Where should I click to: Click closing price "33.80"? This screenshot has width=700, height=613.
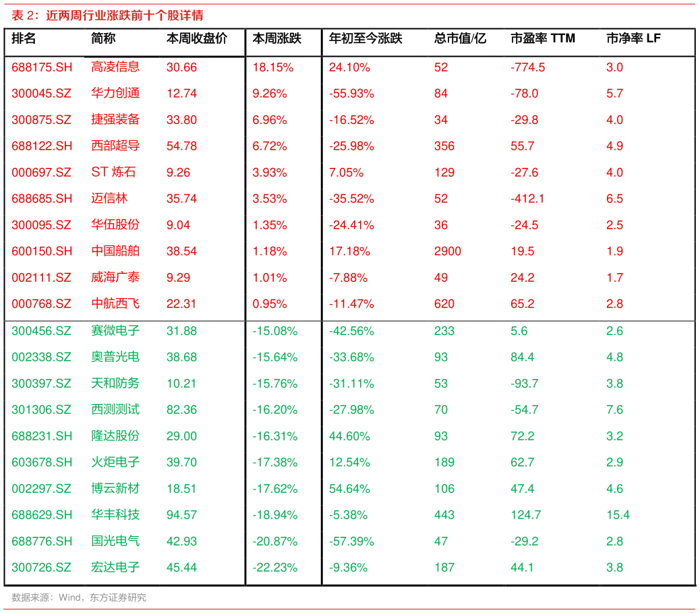[x=181, y=119]
